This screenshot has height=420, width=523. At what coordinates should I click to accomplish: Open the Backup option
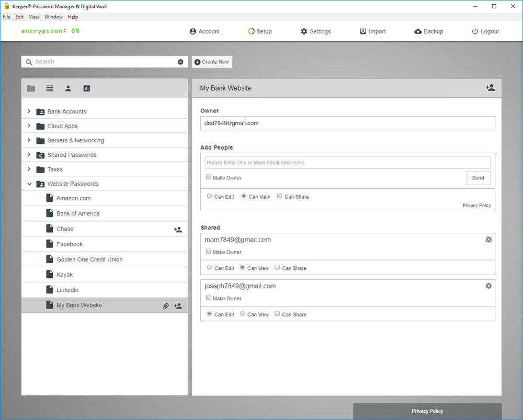(x=429, y=31)
